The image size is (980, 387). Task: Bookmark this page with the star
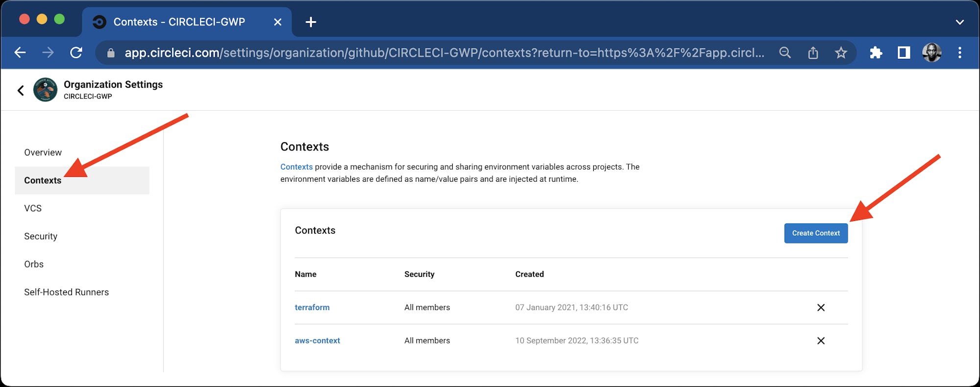841,52
